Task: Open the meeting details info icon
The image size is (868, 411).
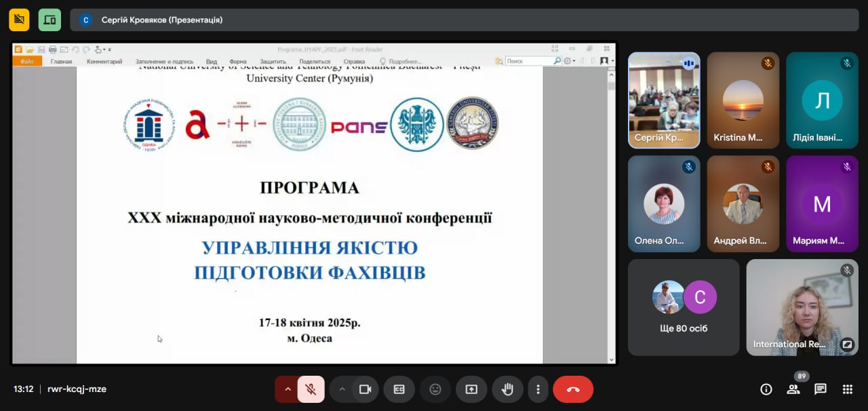Action: 766,389
